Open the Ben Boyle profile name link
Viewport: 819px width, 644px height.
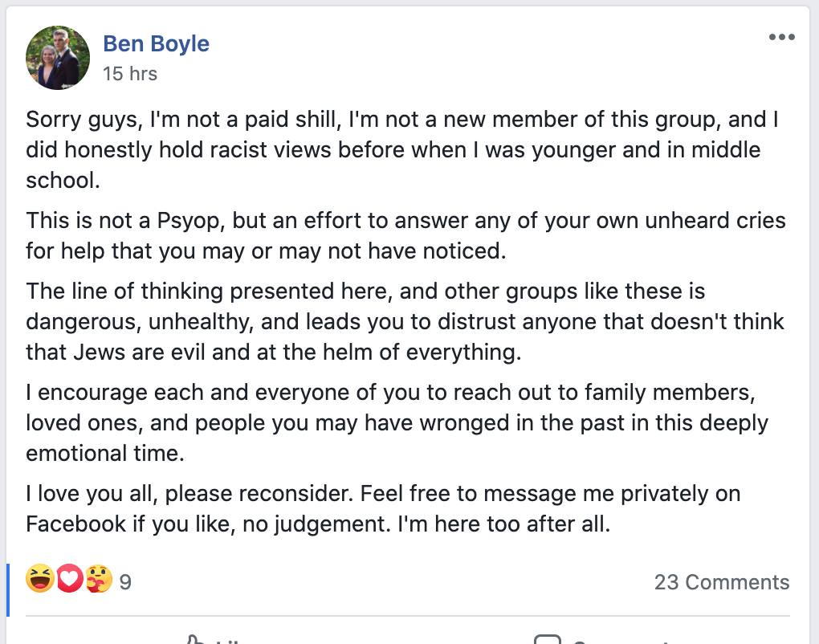tap(156, 43)
